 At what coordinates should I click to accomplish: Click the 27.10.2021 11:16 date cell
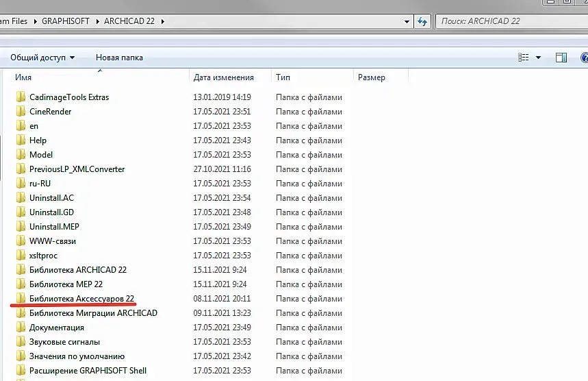[222, 169]
